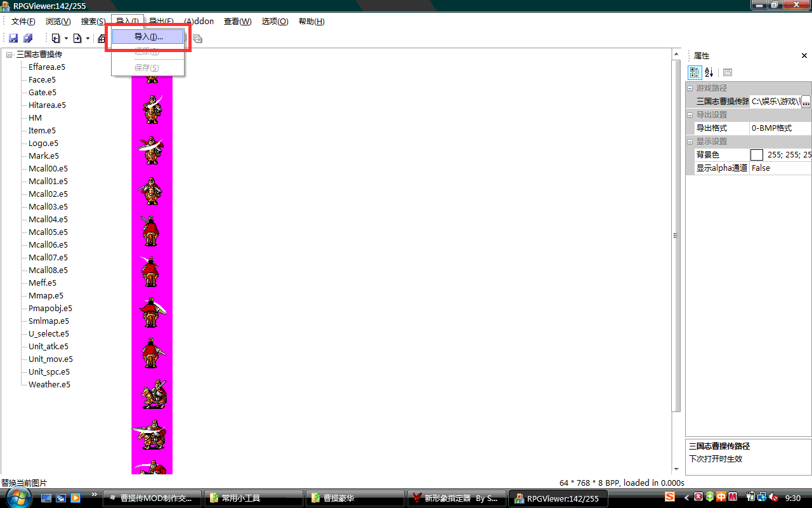
Task: Open 曹操豪华 taskbar window
Action: (355, 498)
